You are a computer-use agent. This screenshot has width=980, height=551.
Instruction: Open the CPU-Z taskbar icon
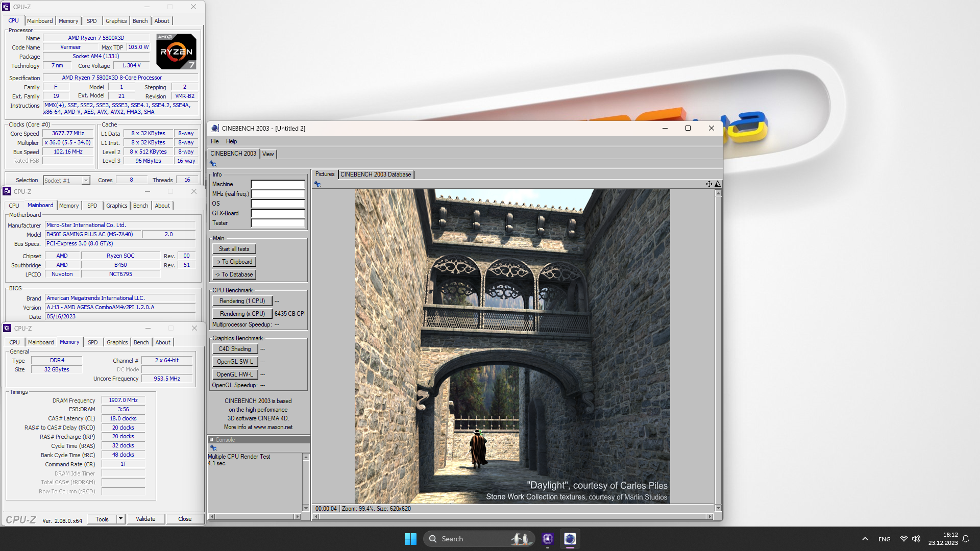(x=548, y=539)
